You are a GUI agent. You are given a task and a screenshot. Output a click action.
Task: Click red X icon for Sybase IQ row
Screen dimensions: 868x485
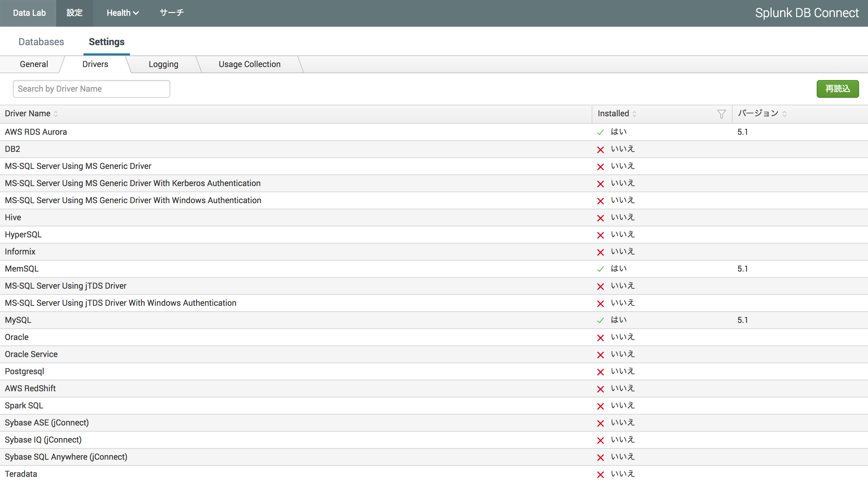[x=600, y=440]
